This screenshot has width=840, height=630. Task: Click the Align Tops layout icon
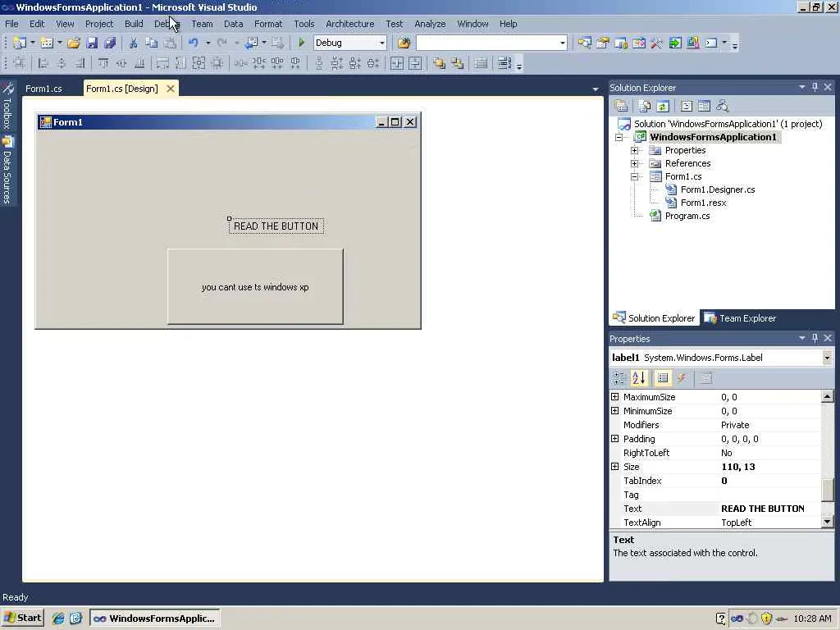click(x=103, y=64)
